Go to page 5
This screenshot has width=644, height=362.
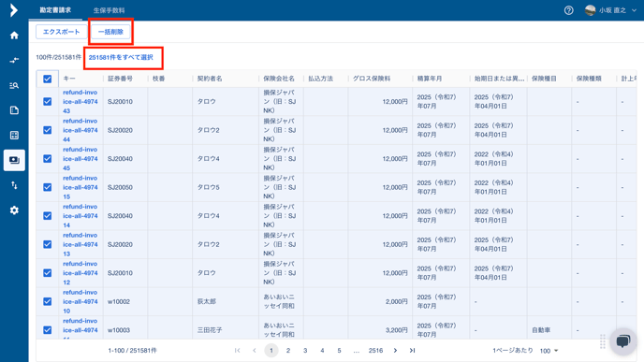point(339,350)
